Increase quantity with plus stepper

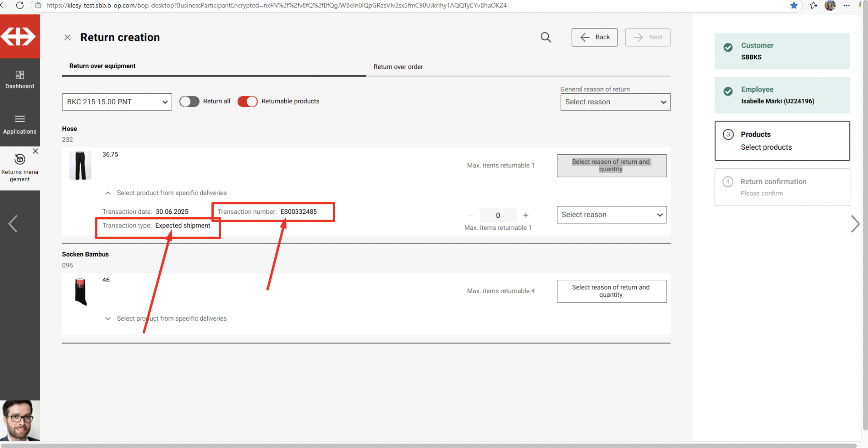pyautogui.click(x=525, y=215)
